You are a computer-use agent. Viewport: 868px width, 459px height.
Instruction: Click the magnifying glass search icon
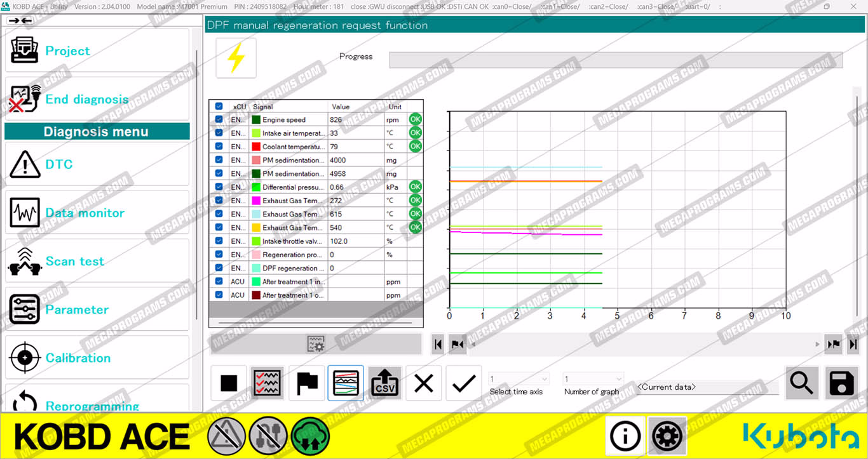(801, 383)
